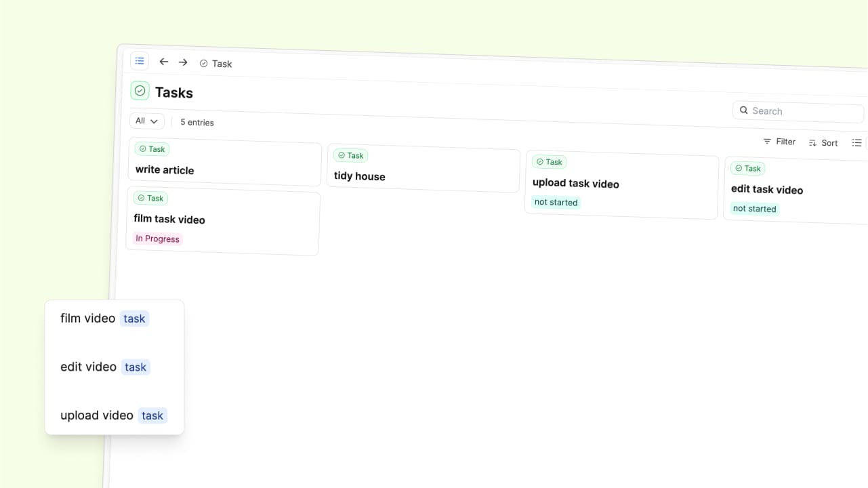Click inside the Search field
Viewport: 868px width, 488px height.
point(800,112)
